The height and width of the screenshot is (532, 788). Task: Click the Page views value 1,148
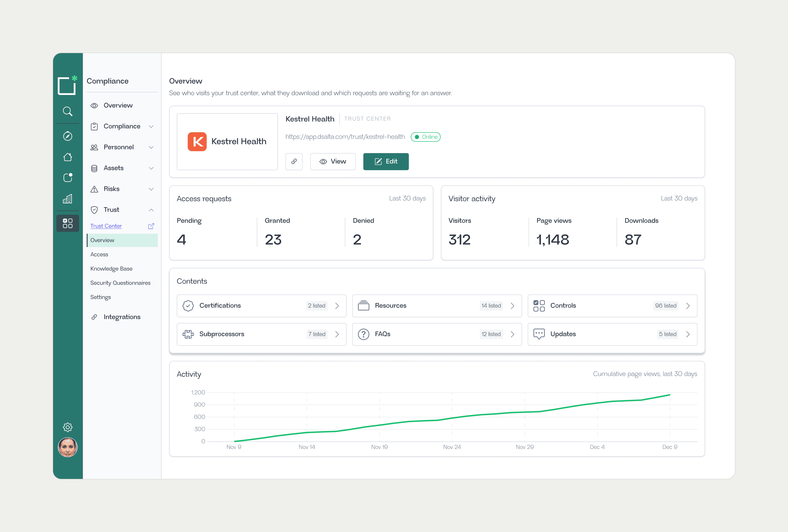(552, 240)
